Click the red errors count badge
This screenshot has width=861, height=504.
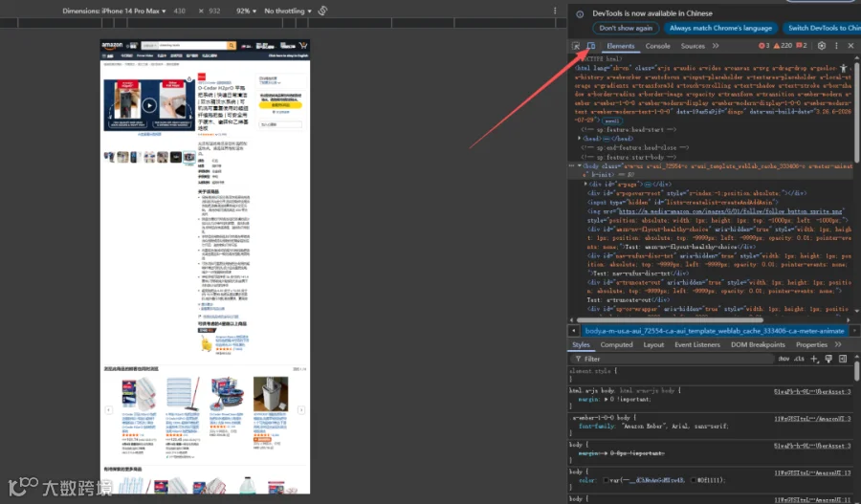click(x=763, y=46)
